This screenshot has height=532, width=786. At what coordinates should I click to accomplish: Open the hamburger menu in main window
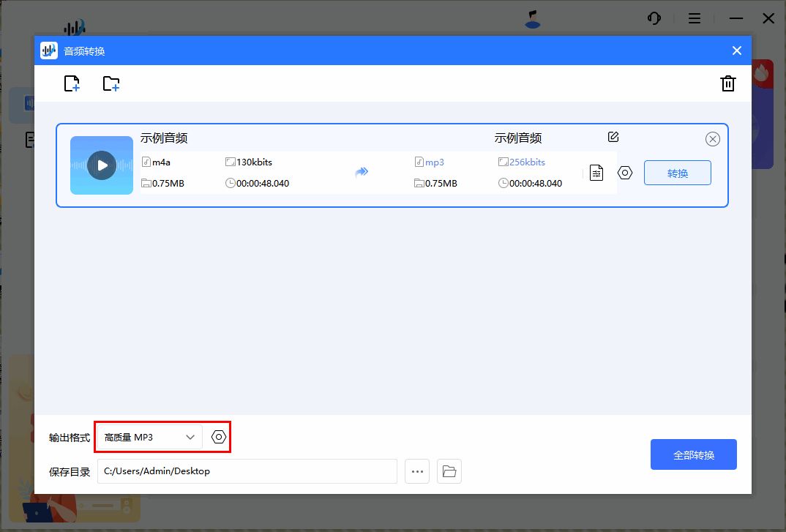point(695,18)
